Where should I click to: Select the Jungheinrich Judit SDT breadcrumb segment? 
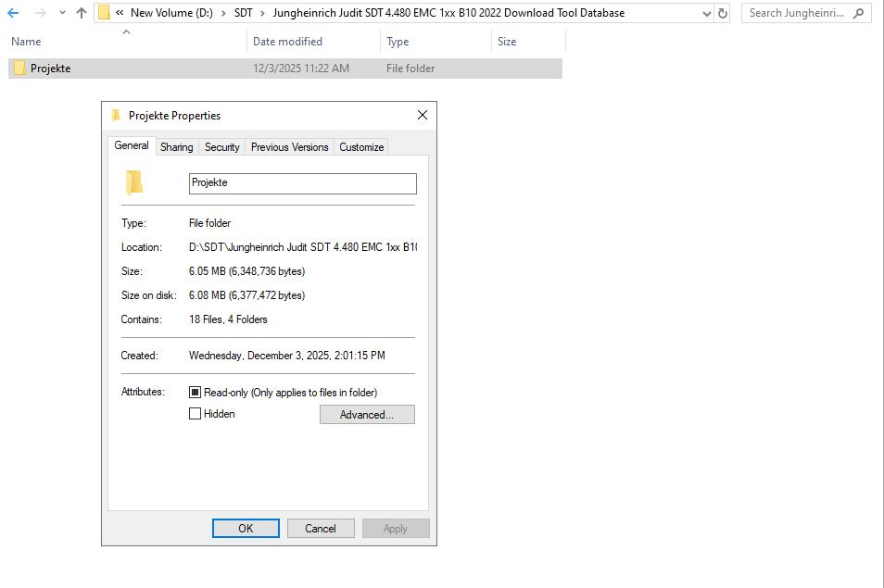coord(448,12)
